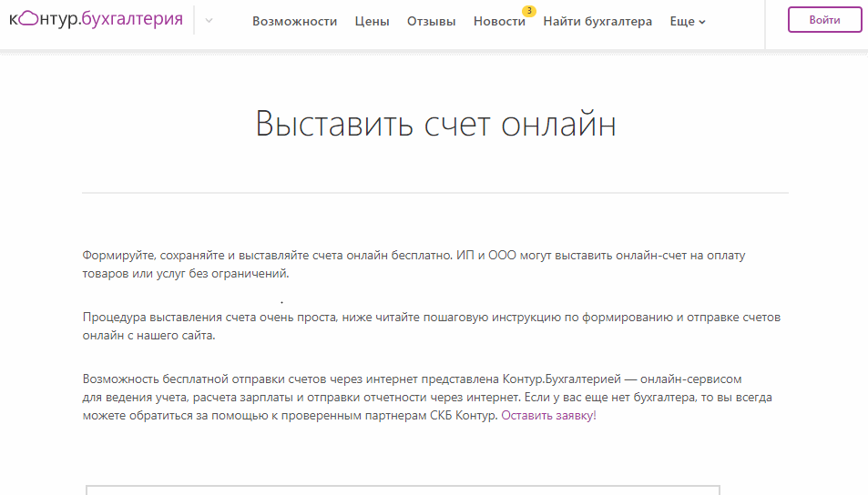Go to the Цены page
This screenshot has height=495, width=868.
pos(372,21)
